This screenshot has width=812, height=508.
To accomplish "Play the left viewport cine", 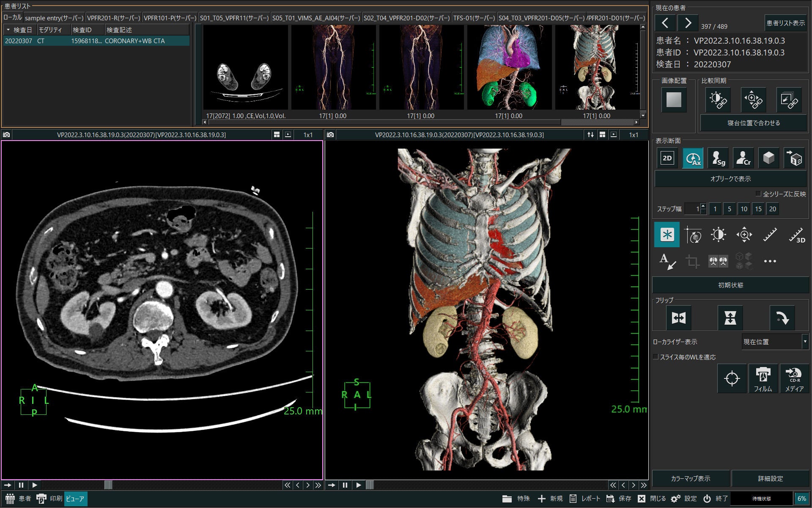I will pos(35,485).
